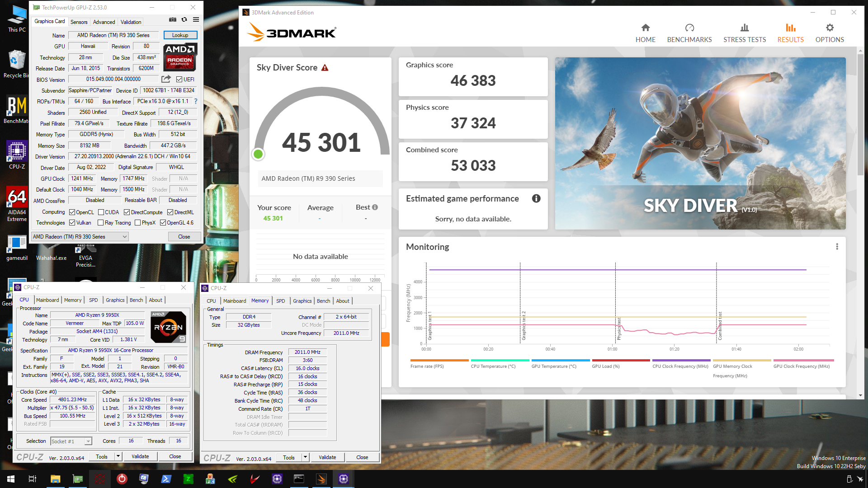Open 3DMark OPTIONS gear
The height and width of the screenshot is (488, 868).
coord(830,33)
